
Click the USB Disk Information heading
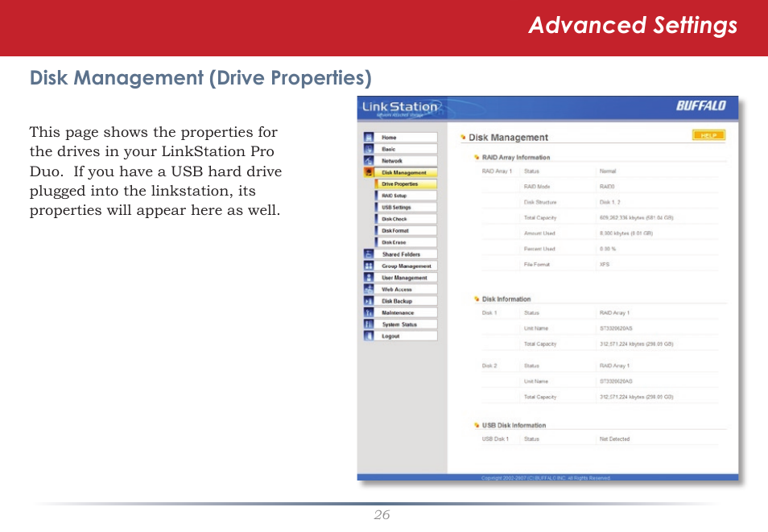click(514, 425)
